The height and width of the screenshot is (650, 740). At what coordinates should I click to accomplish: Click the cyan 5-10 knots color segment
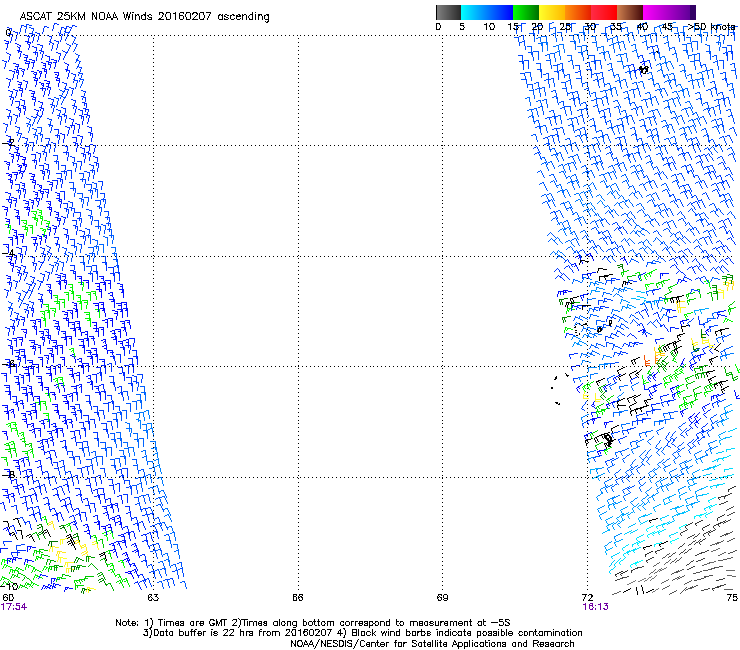click(x=474, y=12)
